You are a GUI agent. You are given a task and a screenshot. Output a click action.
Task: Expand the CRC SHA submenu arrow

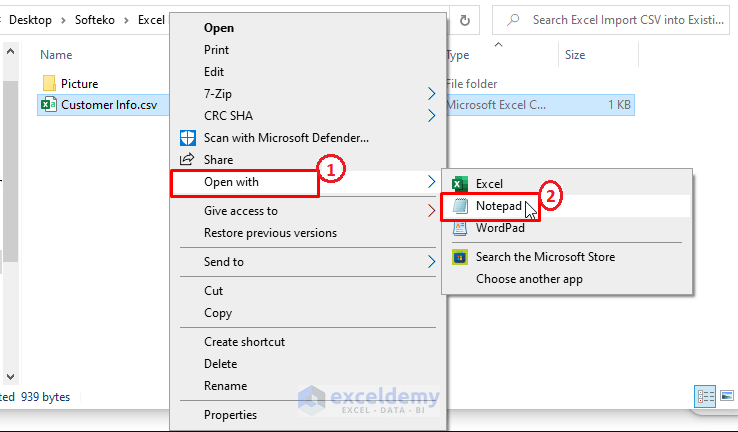coord(432,115)
